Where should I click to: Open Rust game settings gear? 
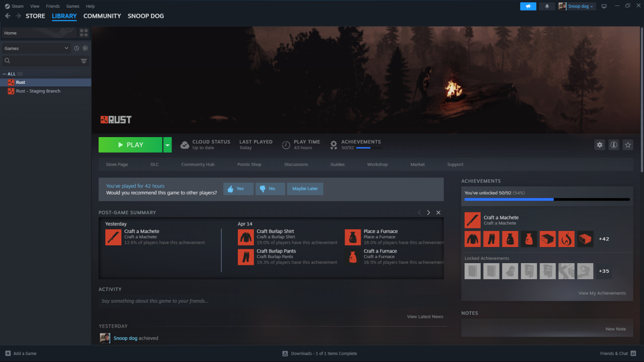point(599,145)
